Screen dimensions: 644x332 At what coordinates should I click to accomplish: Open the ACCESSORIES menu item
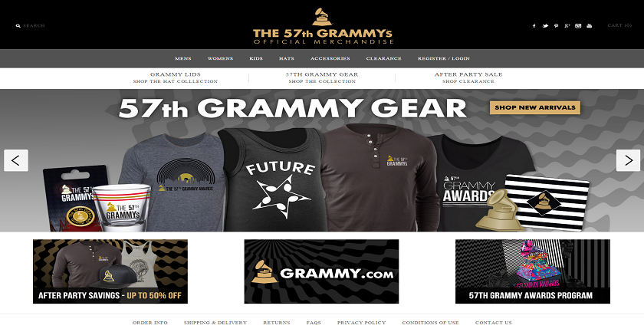[x=330, y=58]
